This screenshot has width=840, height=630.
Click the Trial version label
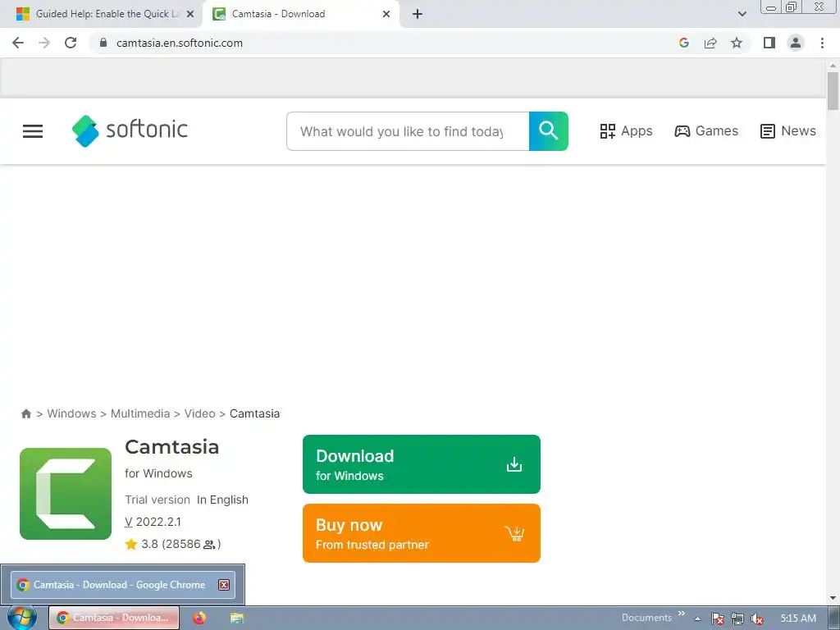coord(157,500)
